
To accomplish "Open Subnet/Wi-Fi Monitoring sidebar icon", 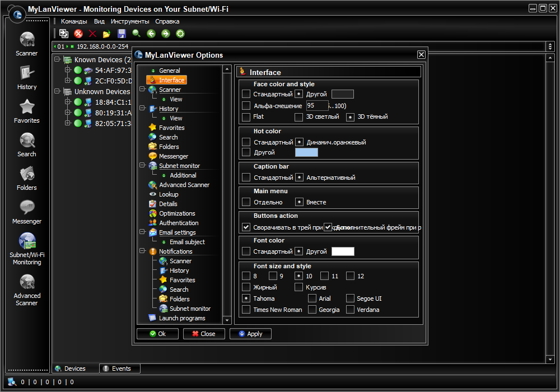I will coord(27,249).
